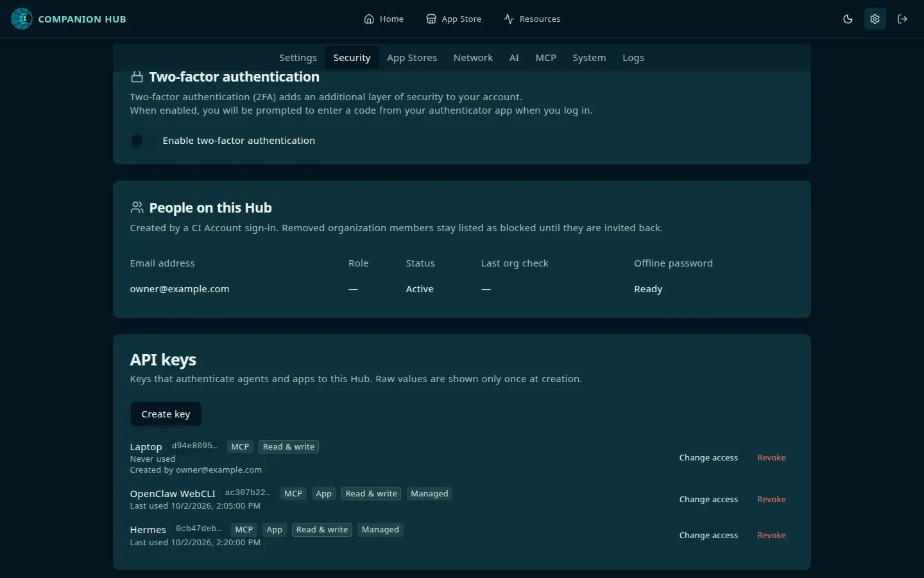The image size is (924, 578).
Task: Click the Active status cell
Action: click(x=420, y=289)
